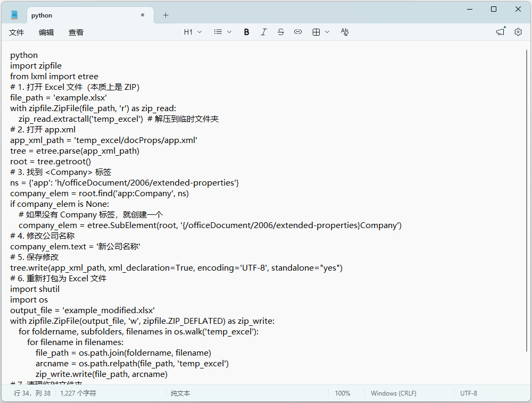Click the comment '# 5. 保存修改'
The height and width of the screenshot is (403, 532).
(34, 257)
